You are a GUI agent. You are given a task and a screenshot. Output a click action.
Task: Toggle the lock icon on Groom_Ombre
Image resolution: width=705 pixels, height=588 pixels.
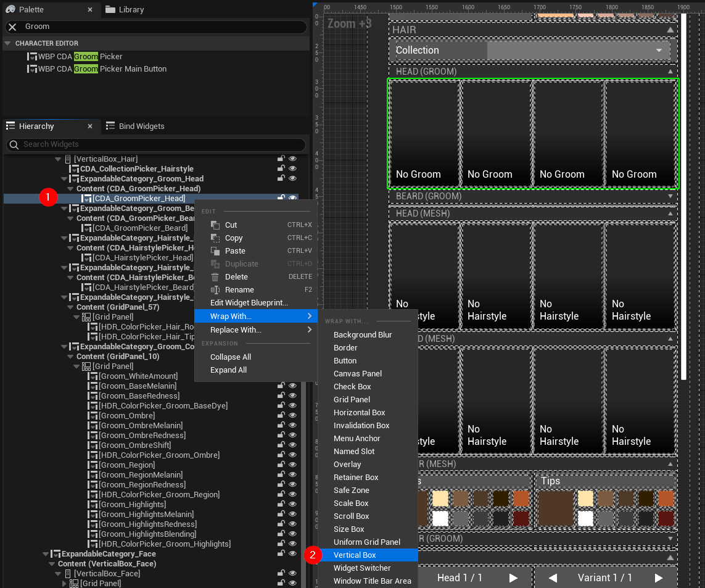(281, 415)
